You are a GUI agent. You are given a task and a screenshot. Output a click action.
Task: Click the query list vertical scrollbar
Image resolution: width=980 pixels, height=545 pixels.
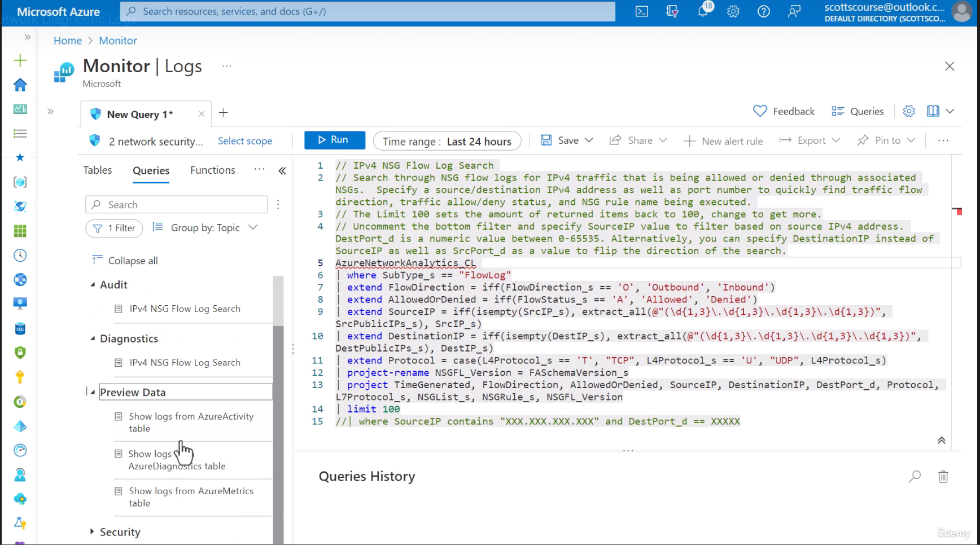(278, 434)
